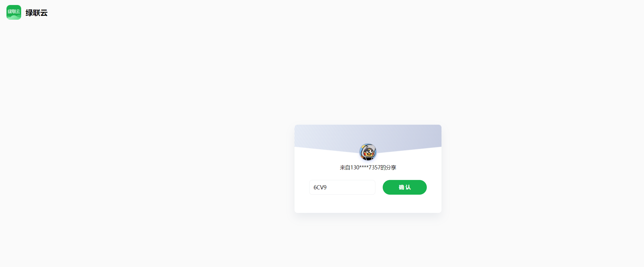Click the 来自 text at the caption start

pyautogui.click(x=345, y=167)
